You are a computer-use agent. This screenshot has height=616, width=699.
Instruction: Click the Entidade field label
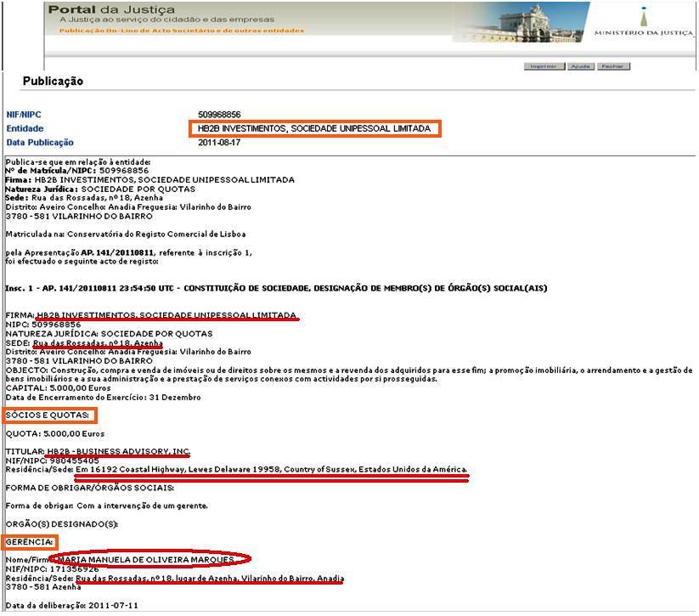coord(25,128)
